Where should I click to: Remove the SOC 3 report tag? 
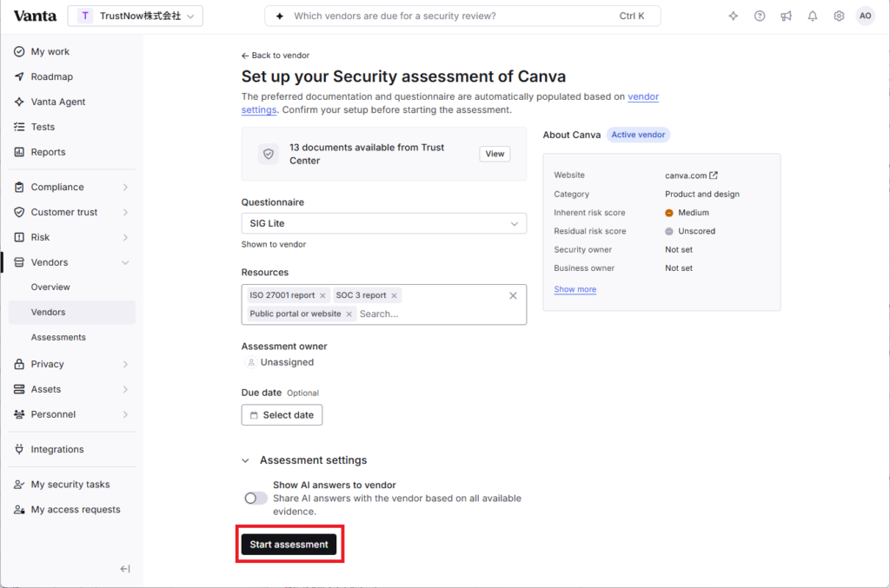click(x=394, y=295)
